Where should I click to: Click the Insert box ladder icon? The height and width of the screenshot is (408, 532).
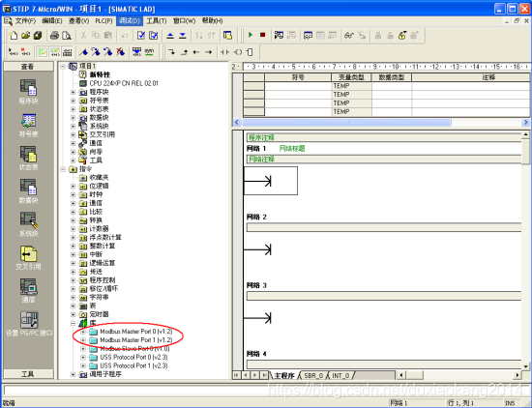250,52
